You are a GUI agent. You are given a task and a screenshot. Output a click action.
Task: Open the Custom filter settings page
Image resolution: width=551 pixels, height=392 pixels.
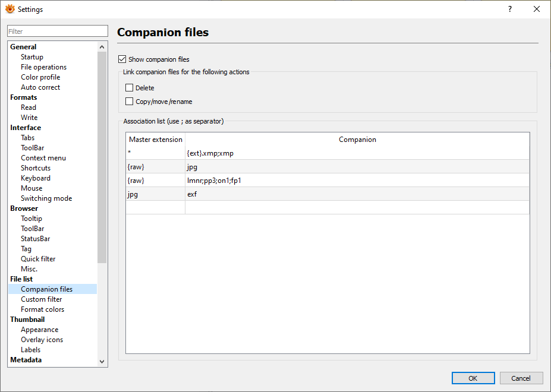pyautogui.click(x=41, y=299)
